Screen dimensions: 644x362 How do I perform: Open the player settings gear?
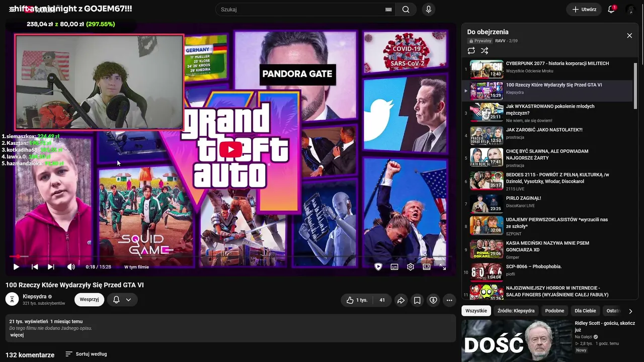click(411, 267)
